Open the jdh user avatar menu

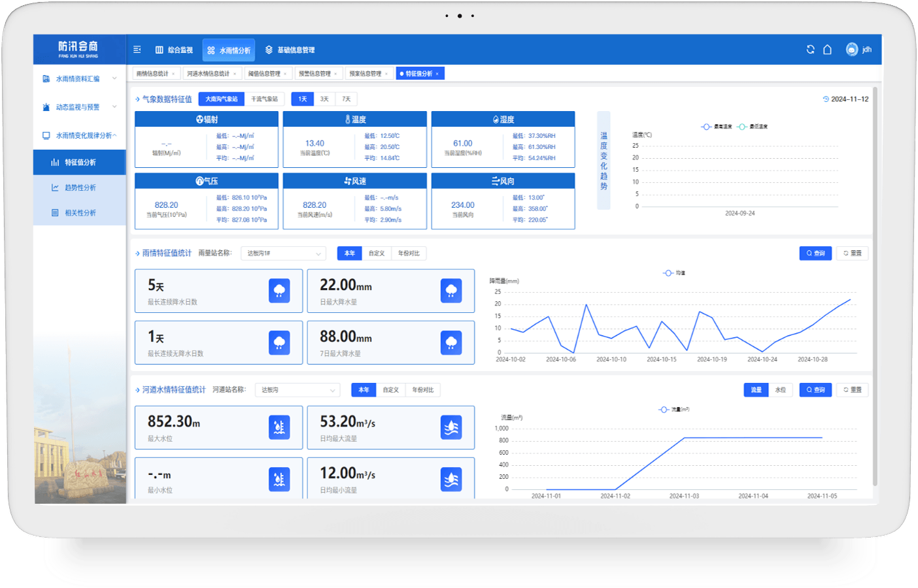click(852, 50)
